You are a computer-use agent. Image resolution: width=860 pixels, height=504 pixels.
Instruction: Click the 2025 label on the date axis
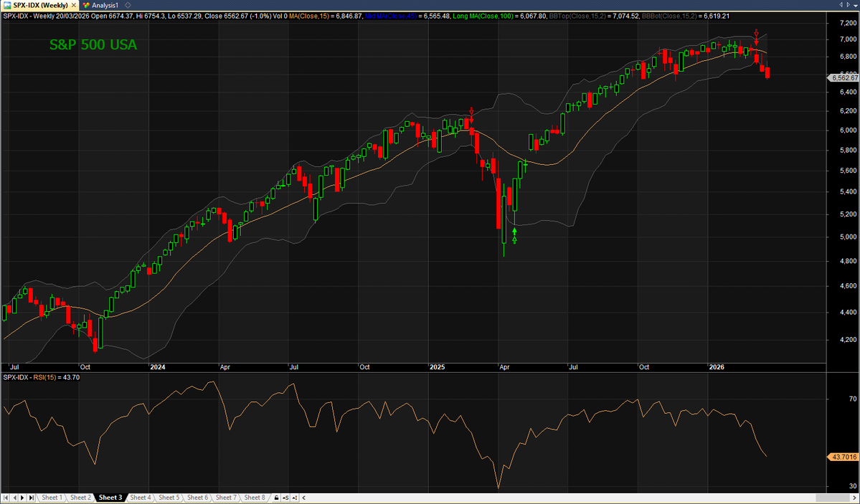tap(437, 368)
